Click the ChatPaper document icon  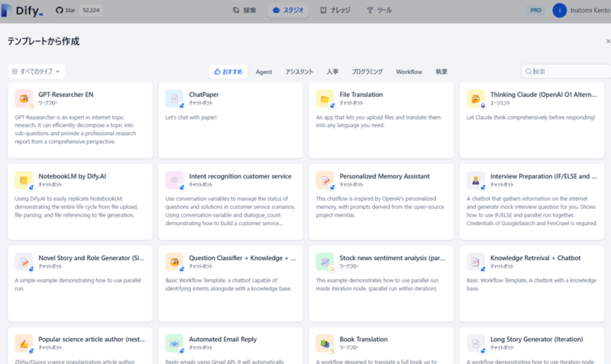pyautogui.click(x=174, y=98)
